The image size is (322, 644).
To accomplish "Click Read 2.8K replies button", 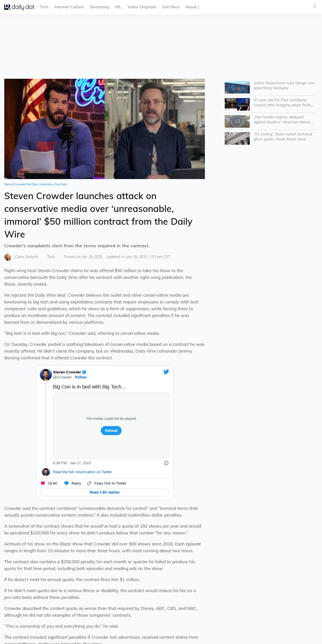I will pyautogui.click(x=105, y=492).
